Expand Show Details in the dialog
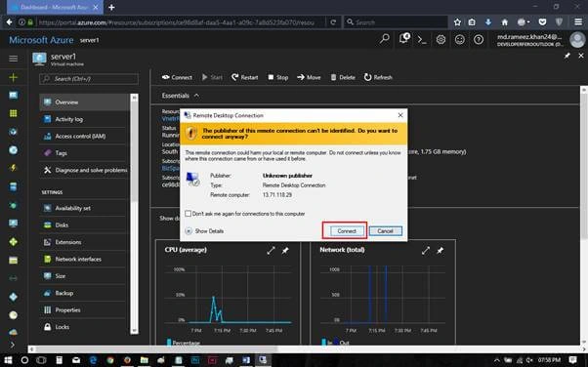This screenshot has width=588, height=367. 205,231
